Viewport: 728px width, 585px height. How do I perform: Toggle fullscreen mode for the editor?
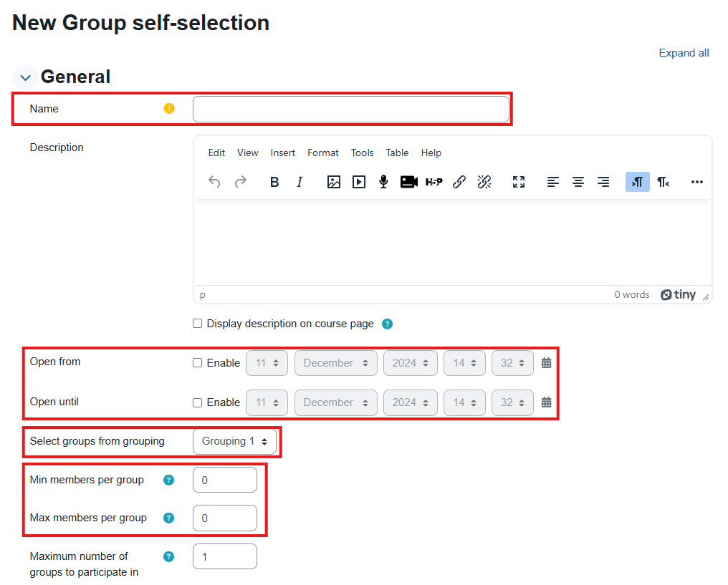pos(519,182)
